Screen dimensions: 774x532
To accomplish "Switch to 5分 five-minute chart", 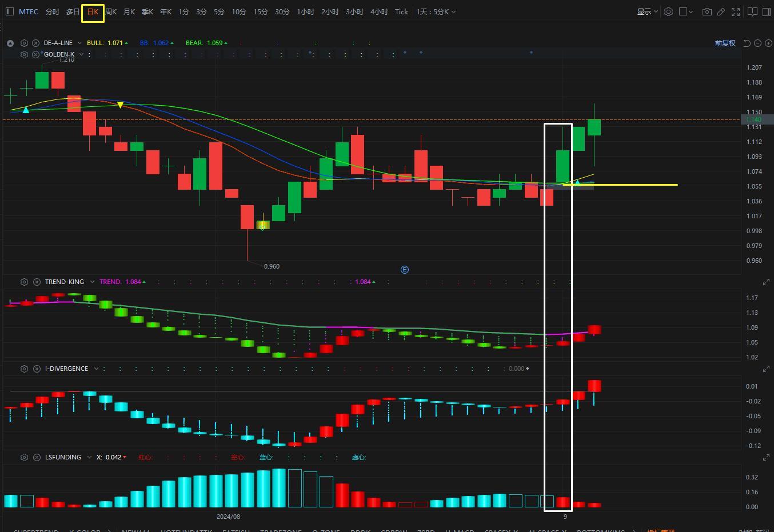I will 219,11.
